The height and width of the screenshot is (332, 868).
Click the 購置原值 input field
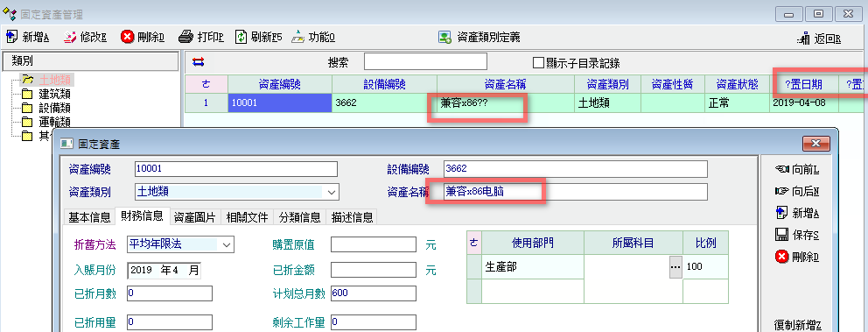pyautogui.click(x=374, y=244)
